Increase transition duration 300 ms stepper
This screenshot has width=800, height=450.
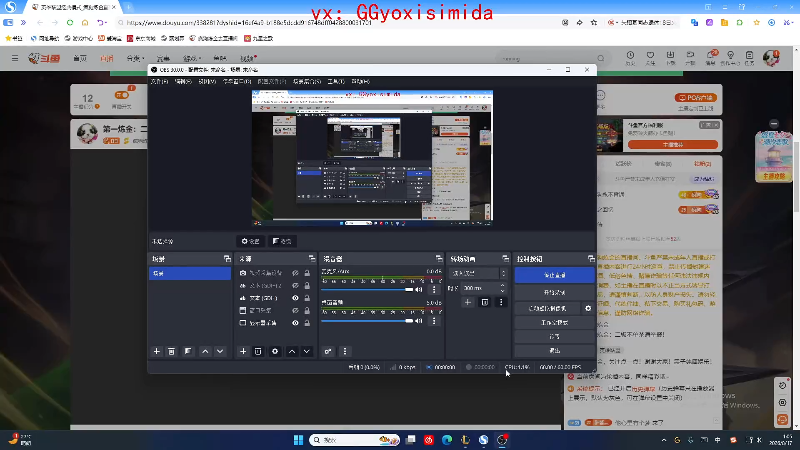pos(503,286)
